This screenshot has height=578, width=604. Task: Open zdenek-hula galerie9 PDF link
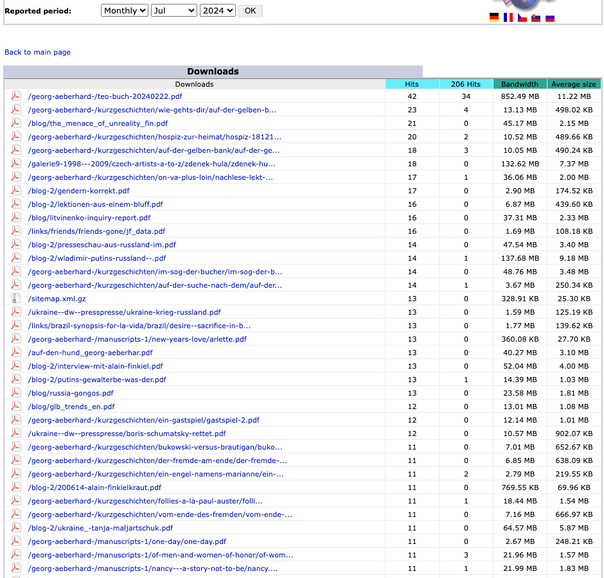click(151, 164)
